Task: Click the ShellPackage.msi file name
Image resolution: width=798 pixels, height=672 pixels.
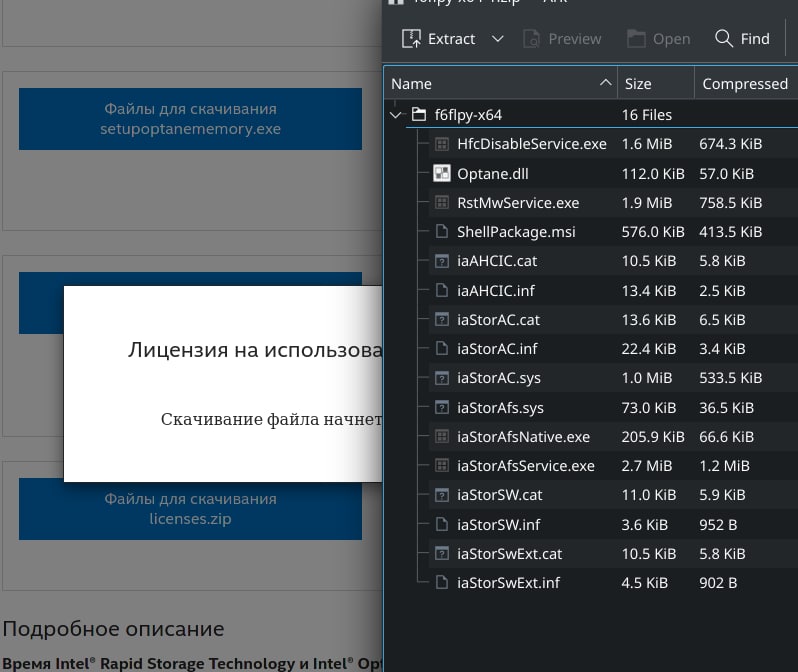Action: (x=516, y=232)
